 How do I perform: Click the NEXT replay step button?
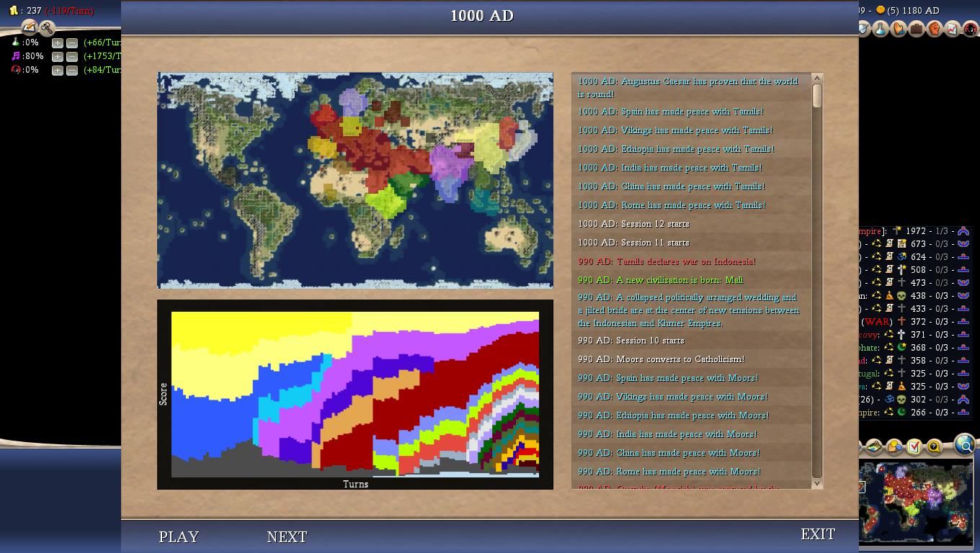pos(287,536)
